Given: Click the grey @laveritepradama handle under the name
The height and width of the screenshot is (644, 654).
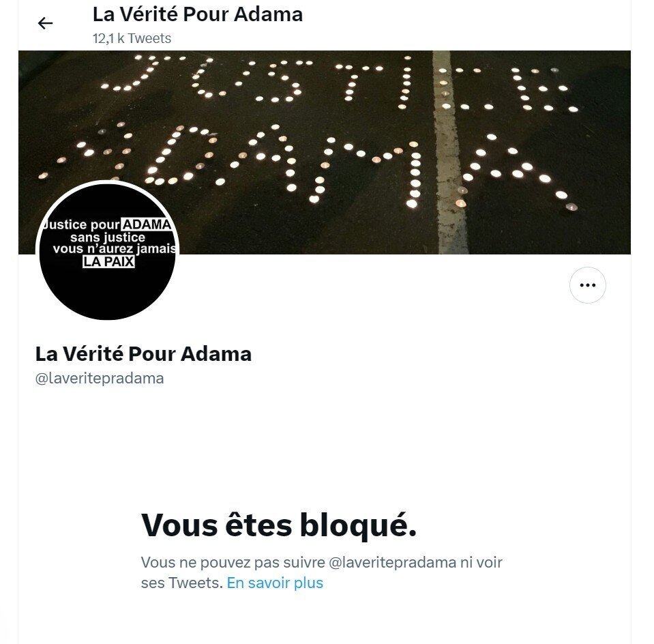Looking at the screenshot, I should click(x=100, y=378).
